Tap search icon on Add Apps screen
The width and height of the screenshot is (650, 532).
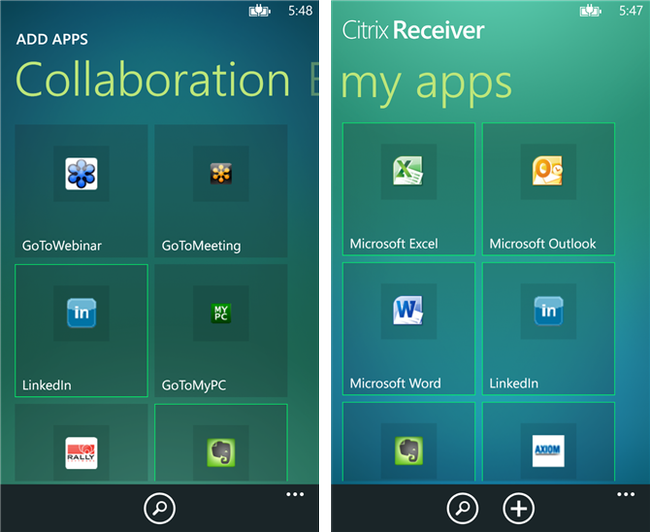pos(160,508)
